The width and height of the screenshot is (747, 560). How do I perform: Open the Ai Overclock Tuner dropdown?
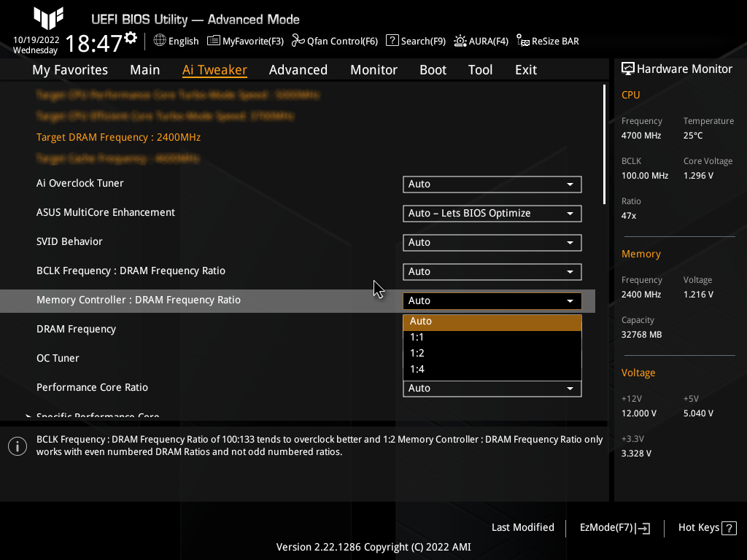click(x=492, y=184)
